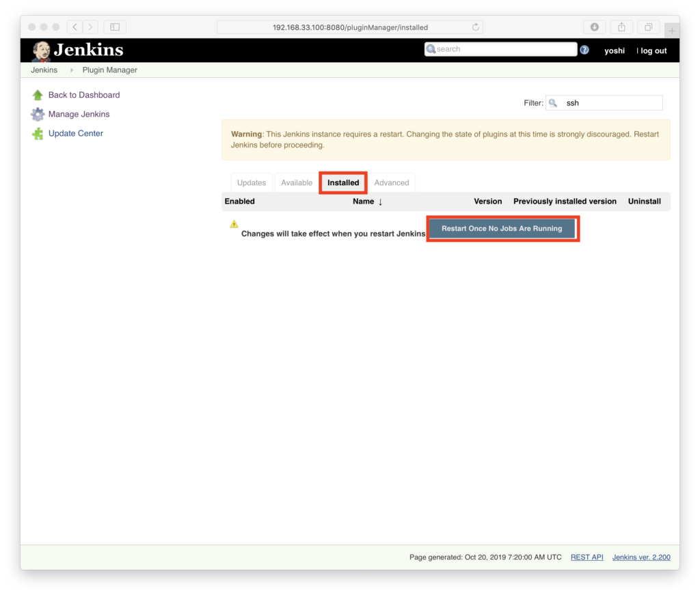Switch to the Updates tab

click(252, 183)
